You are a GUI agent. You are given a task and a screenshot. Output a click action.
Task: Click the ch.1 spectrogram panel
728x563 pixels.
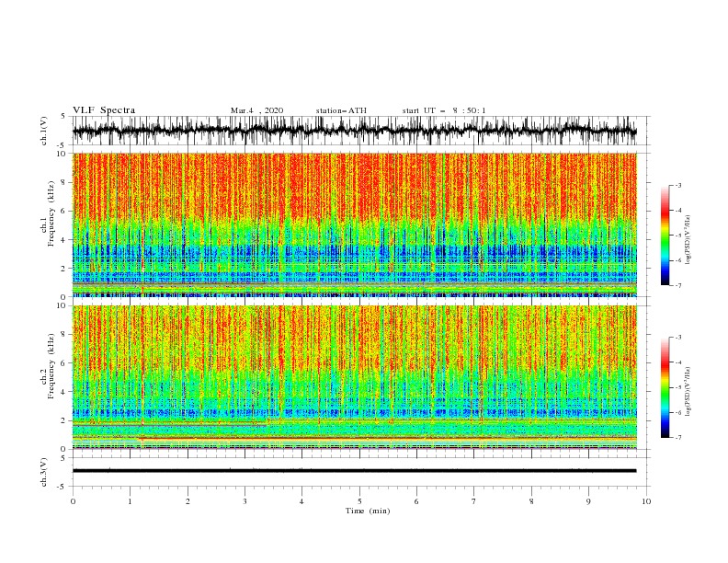pos(354,224)
